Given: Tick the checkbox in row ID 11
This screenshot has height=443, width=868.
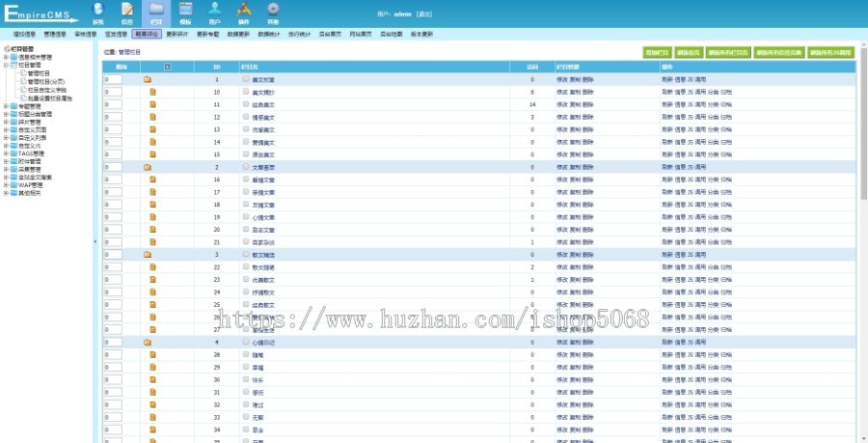Looking at the screenshot, I should [x=246, y=104].
